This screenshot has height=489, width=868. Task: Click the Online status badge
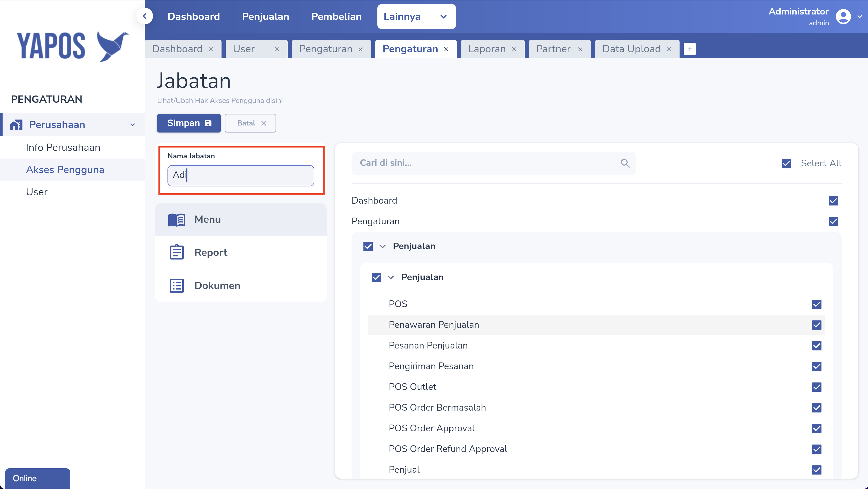(x=38, y=478)
